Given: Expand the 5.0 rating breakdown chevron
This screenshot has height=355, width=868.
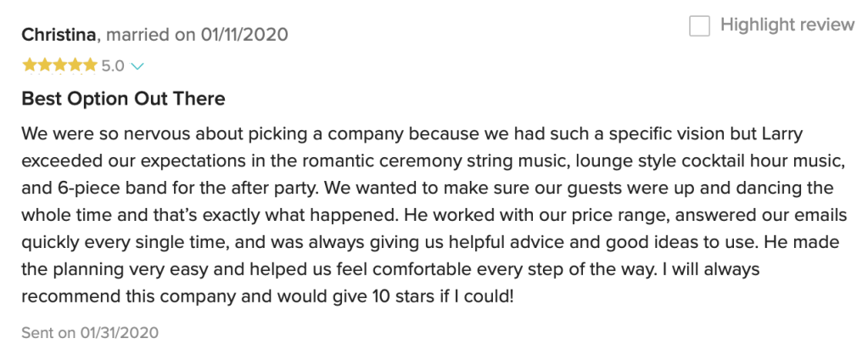Looking at the screenshot, I should (138, 65).
